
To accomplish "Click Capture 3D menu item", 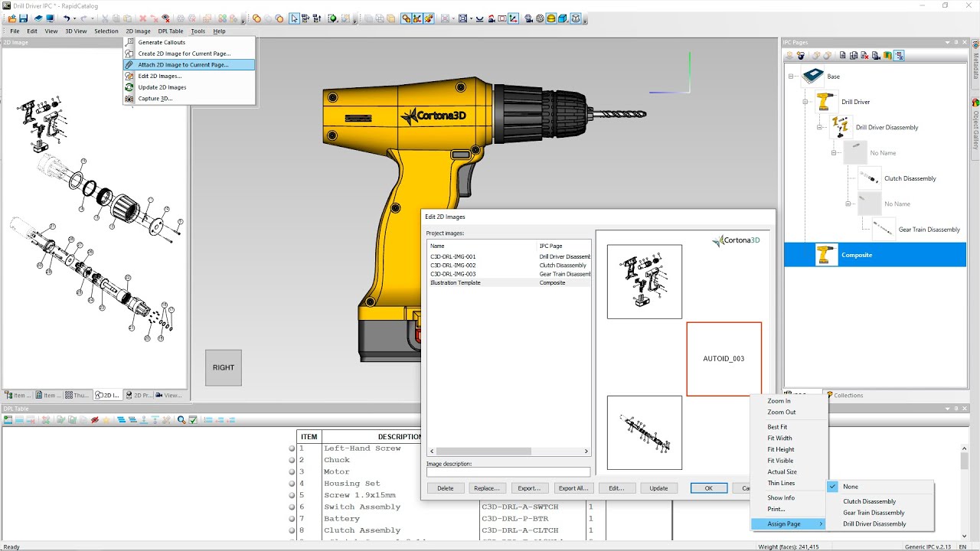I will [189, 99].
